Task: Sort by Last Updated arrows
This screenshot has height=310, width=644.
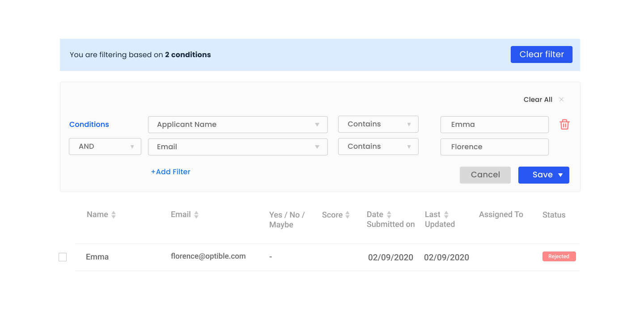Action: [x=446, y=215]
